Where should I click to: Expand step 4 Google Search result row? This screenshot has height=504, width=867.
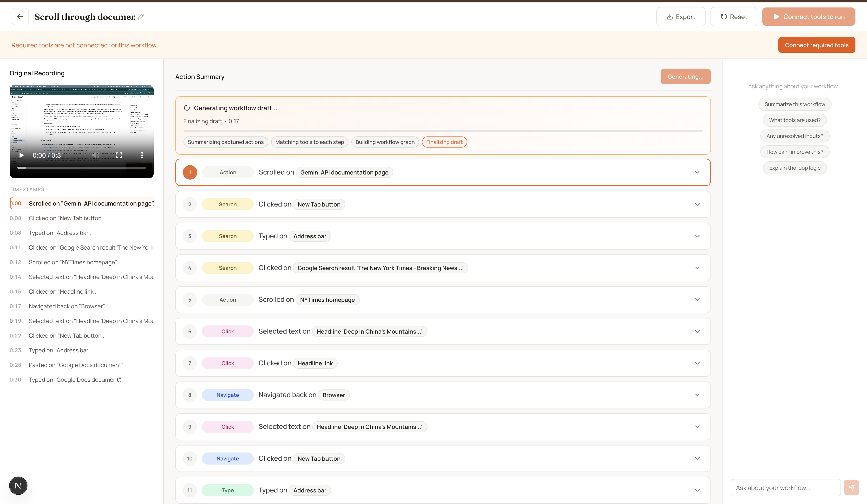point(697,268)
